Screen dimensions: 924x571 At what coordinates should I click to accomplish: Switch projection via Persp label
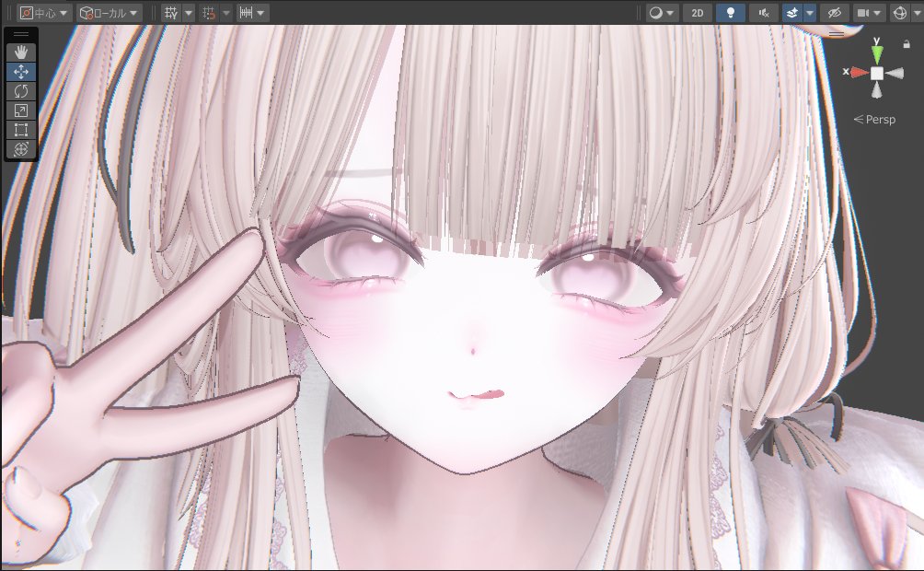874,120
